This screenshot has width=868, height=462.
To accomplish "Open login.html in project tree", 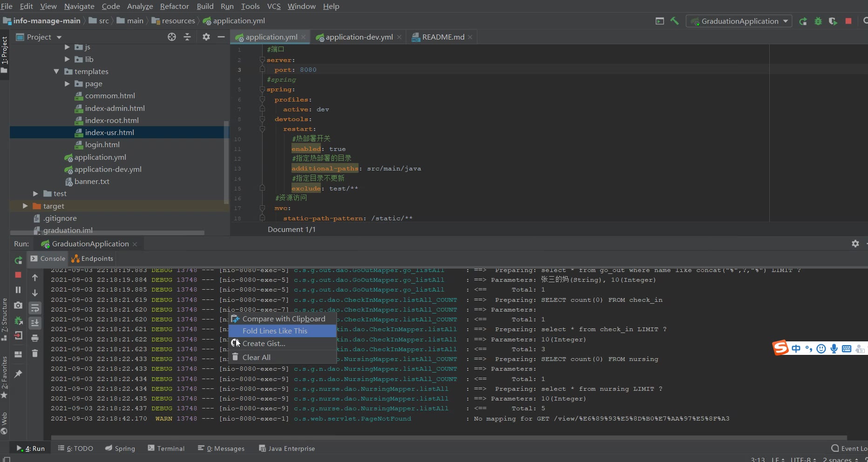I will point(102,144).
